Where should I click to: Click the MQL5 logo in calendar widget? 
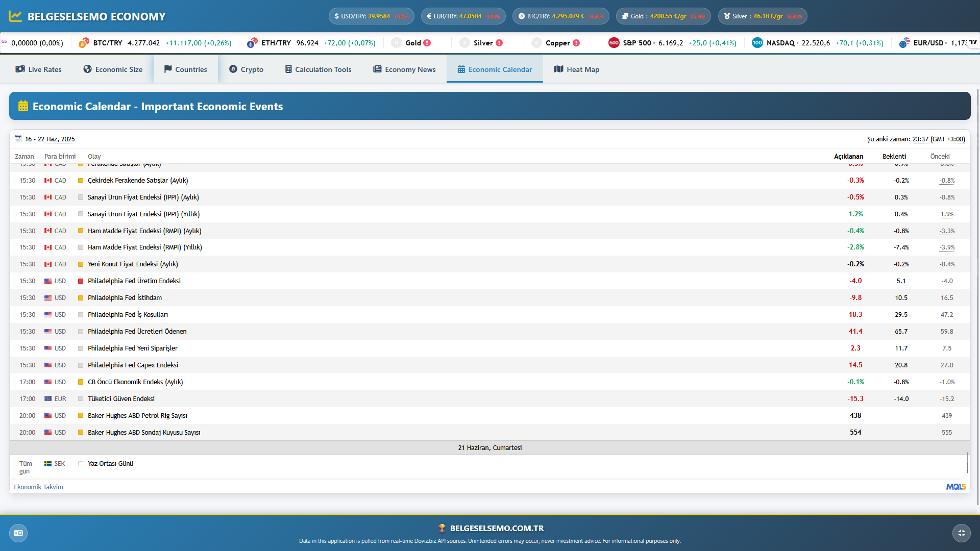click(955, 487)
